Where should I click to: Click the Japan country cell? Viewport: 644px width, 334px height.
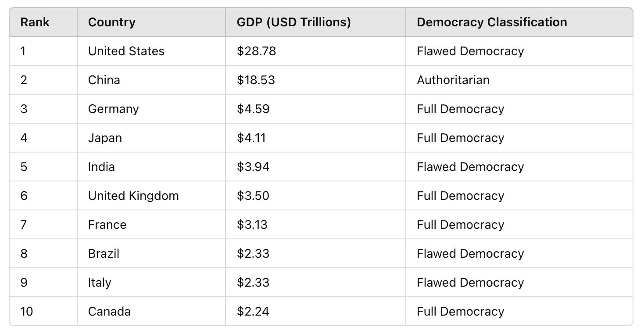pyautogui.click(x=105, y=138)
